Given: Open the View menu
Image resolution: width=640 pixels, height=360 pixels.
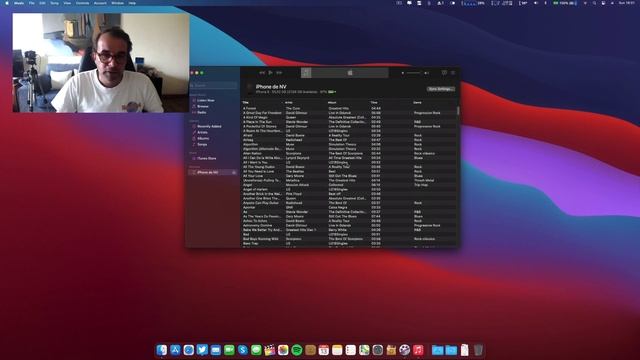Looking at the screenshot, I should [x=67, y=3].
